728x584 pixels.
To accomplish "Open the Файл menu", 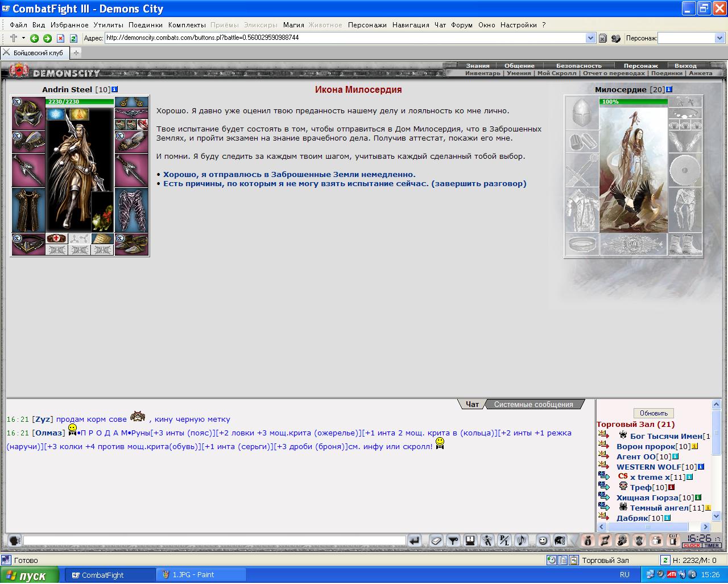I will pos(18,25).
